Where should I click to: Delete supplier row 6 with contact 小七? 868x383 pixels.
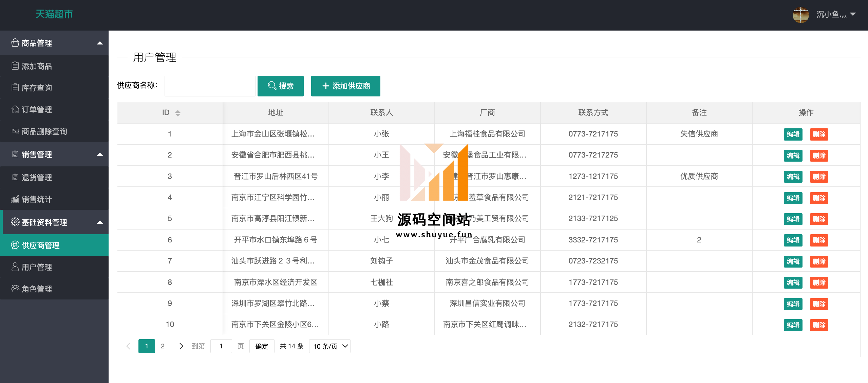[x=819, y=240]
